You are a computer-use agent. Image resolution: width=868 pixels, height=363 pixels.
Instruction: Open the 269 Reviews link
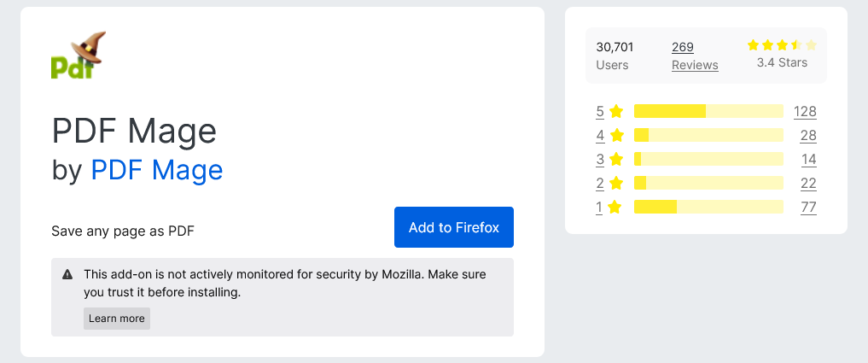(694, 56)
